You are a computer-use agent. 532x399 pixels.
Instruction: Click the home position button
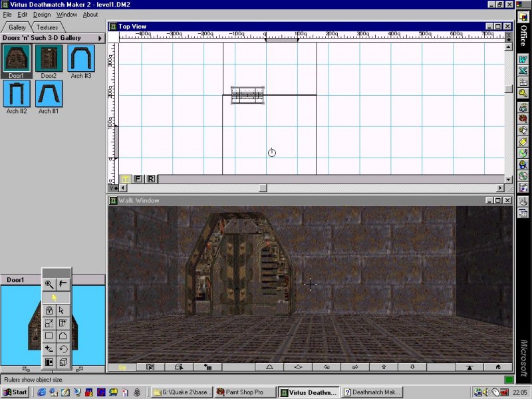point(497,367)
